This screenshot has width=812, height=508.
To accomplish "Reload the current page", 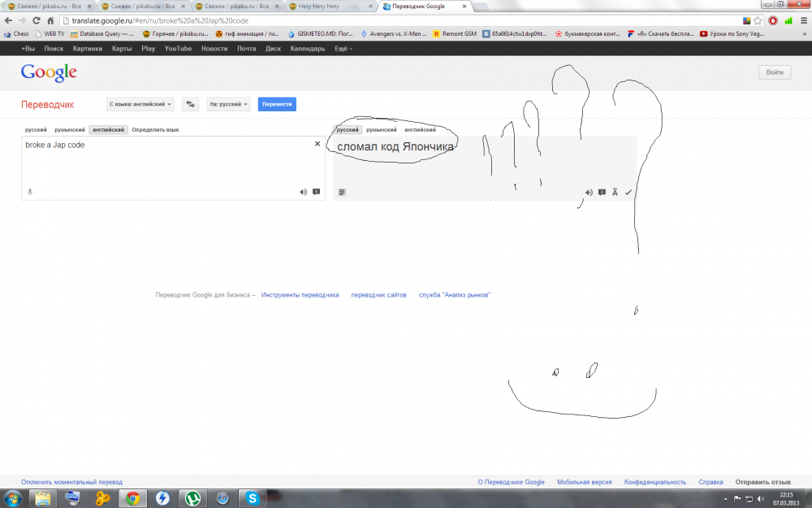I will (x=37, y=21).
